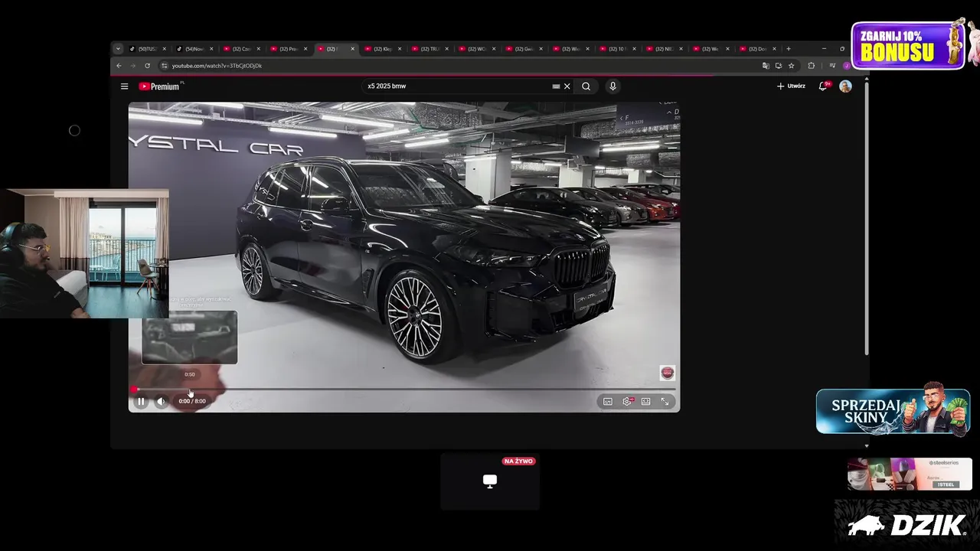980x551 pixels.
Task: Start voice search with the microphone
Action: coord(612,86)
